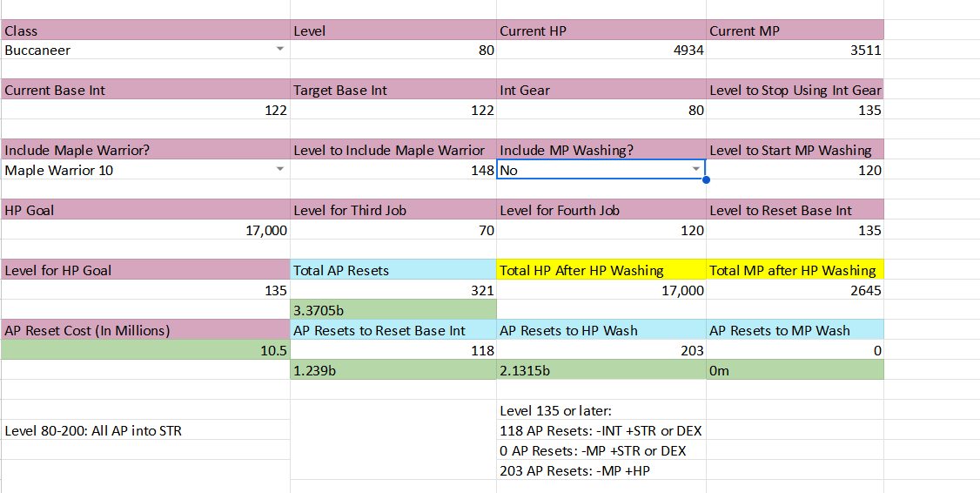Select the Level value cell showing 80
This screenshot has width=980, height=493.
[393, 51]
